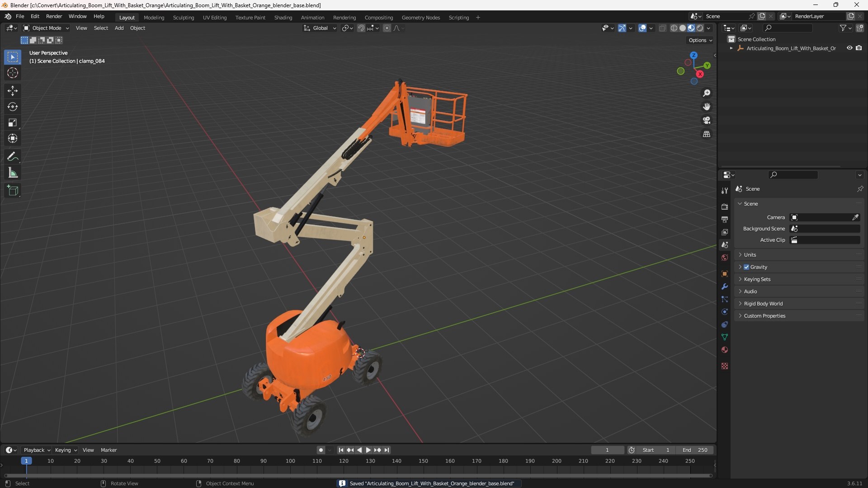Screen dimensions: 868x488
Task: Open the Keying popover in timeline
Action: point(66,450)
